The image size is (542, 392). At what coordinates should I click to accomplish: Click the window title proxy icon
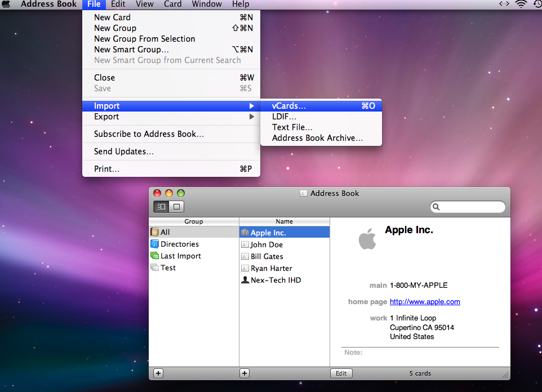click(304, 193)
